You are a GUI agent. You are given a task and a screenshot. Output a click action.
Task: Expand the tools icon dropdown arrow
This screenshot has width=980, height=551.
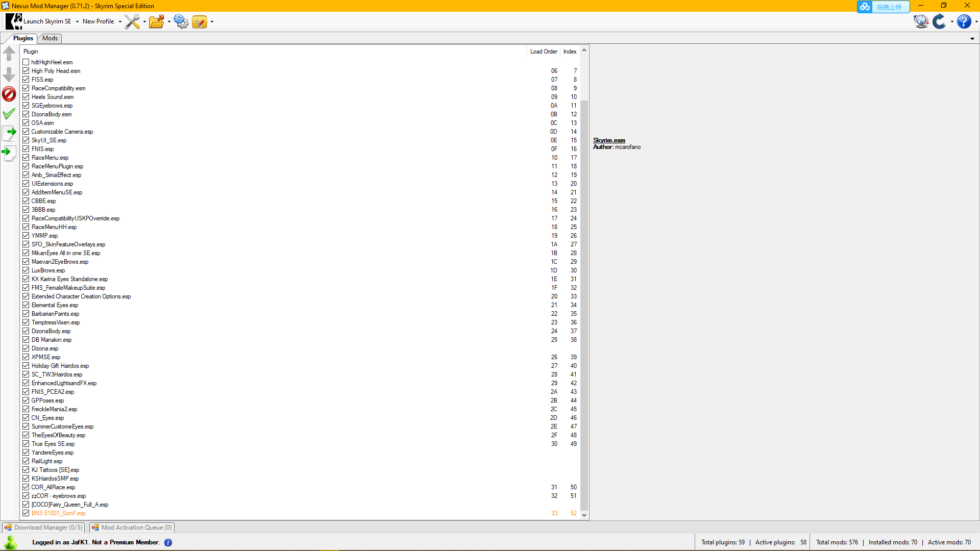pyautogui.click(x=144, y=21)
